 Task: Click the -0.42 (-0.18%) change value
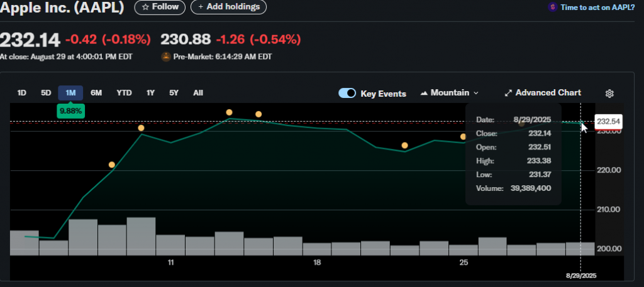click(108, 40)
